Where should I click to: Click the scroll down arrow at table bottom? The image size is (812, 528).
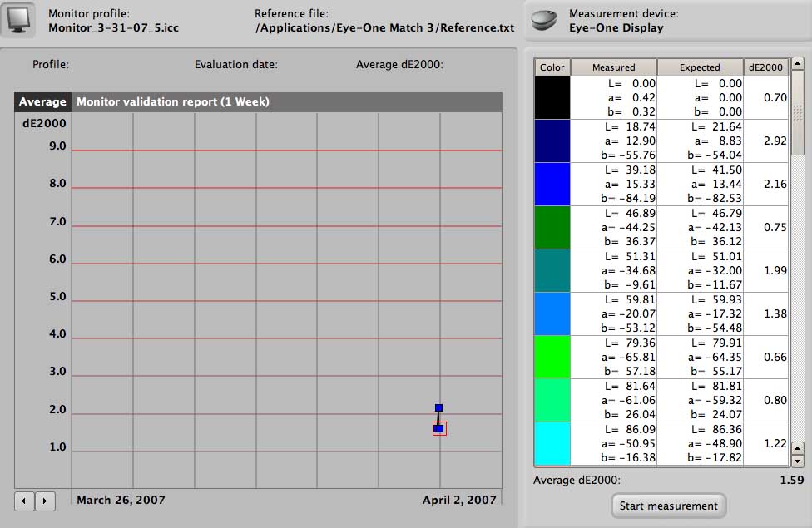tap(798, 460)
